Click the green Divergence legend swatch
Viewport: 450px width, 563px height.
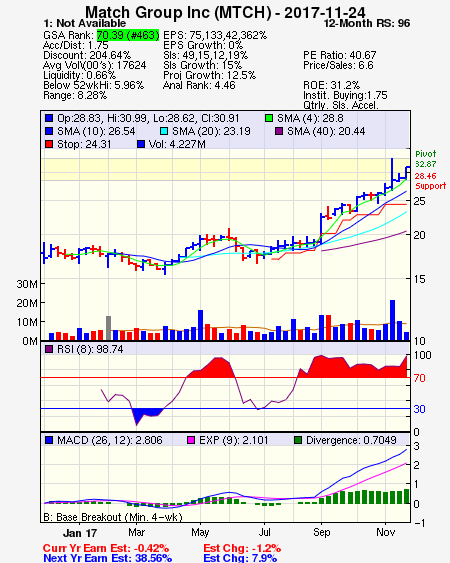coord(298,440)
